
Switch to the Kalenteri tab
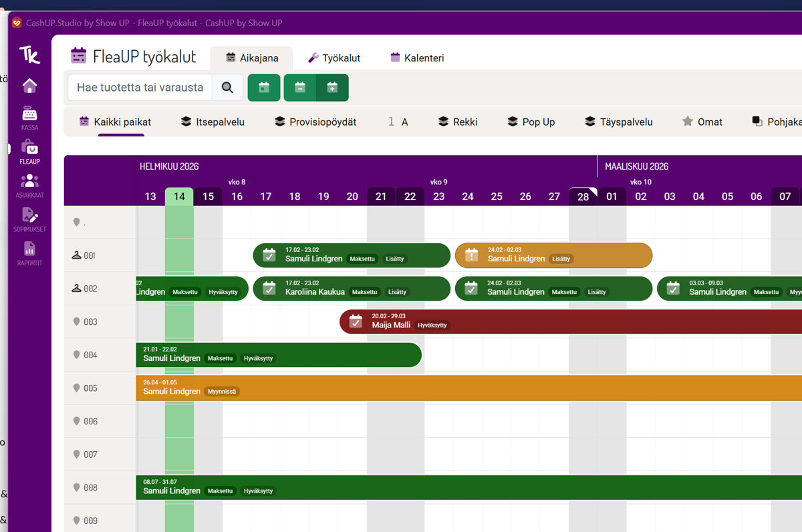point(417,58)
